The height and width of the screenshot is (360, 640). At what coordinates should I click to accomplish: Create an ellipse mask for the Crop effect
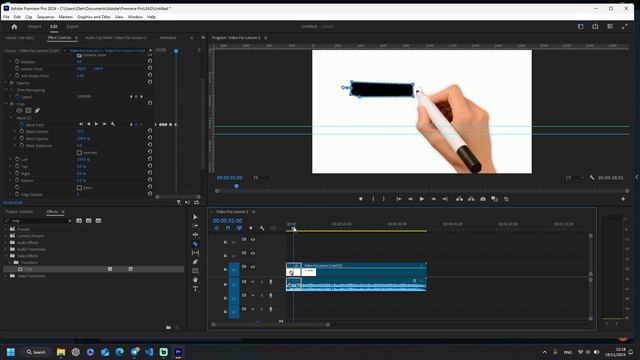19,110
